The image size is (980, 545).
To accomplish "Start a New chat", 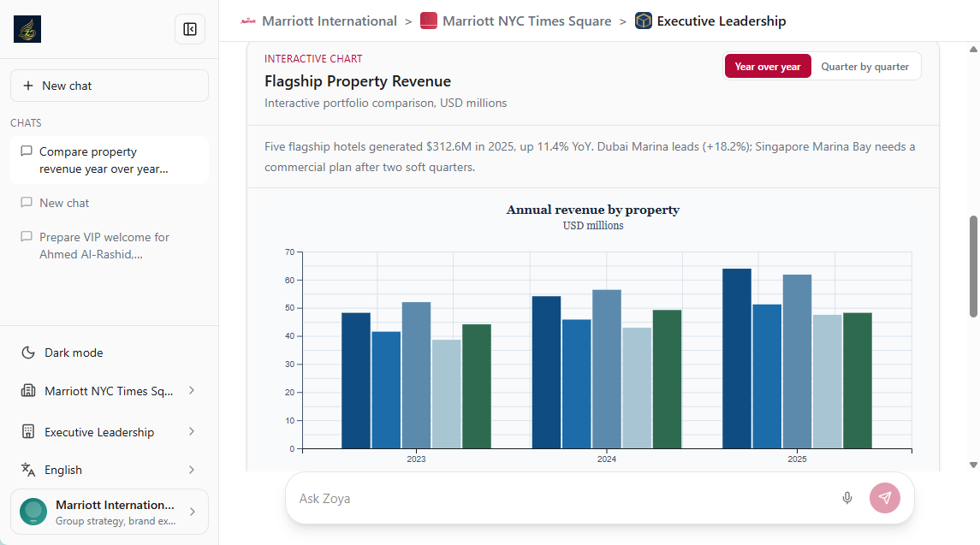I will (110, 86).
